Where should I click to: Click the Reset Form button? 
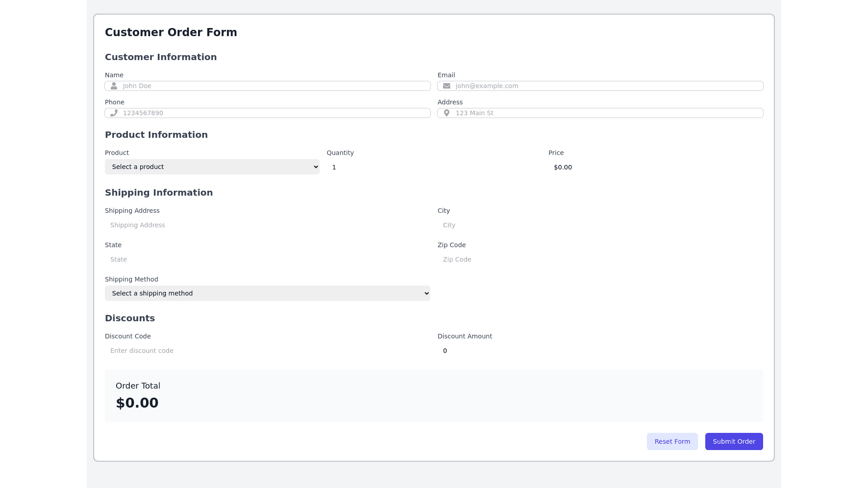point(672,441)
